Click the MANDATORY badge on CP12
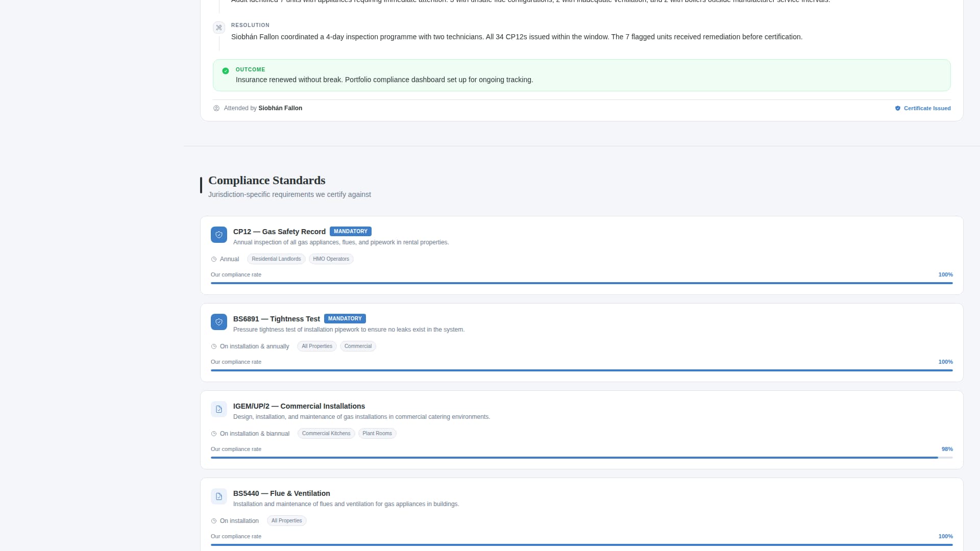 click(351, 231)
